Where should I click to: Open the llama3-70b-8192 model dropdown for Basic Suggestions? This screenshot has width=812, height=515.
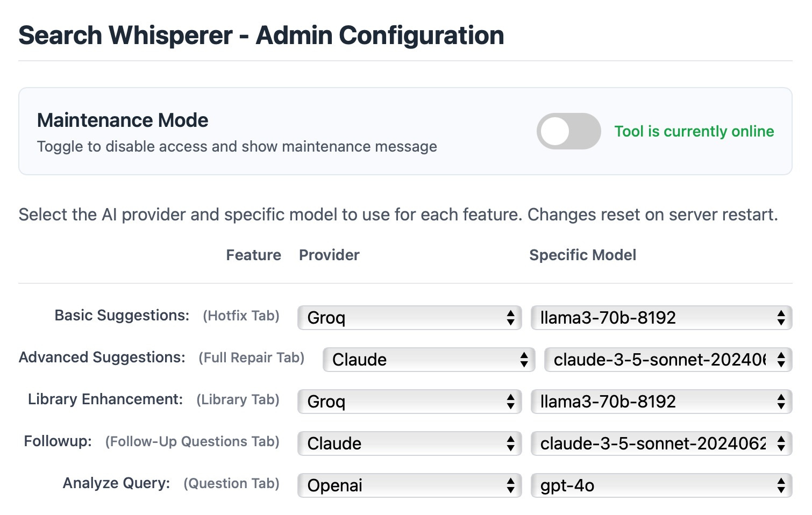[661, 318]
